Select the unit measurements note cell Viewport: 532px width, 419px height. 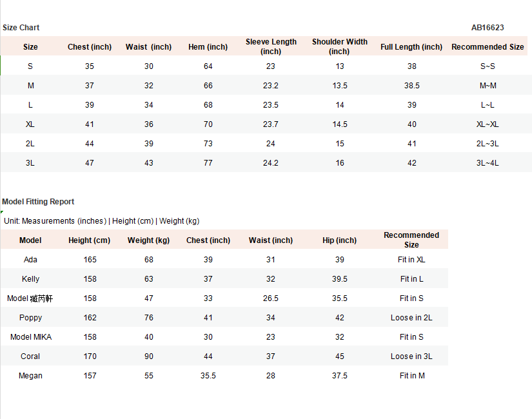click(101, 221)
